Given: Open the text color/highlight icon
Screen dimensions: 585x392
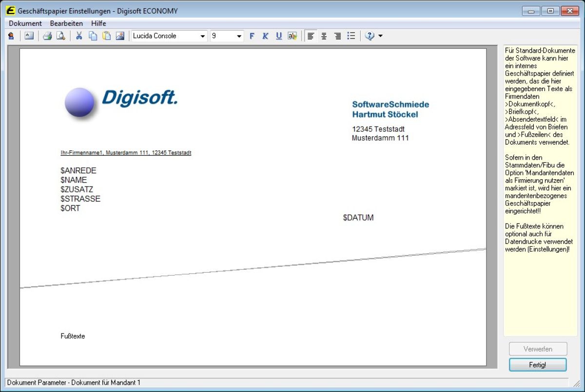Looking at the screenshot, I should point(292,36).
